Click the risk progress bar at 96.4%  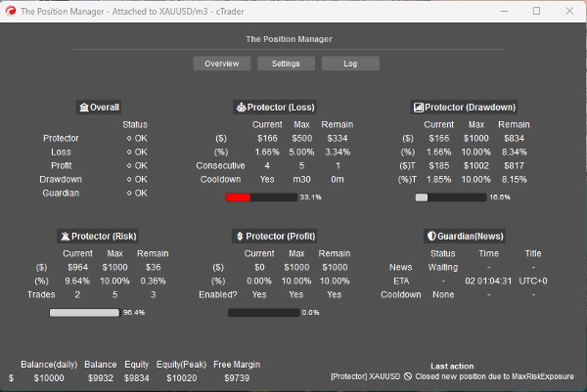[x=84, y=313]
